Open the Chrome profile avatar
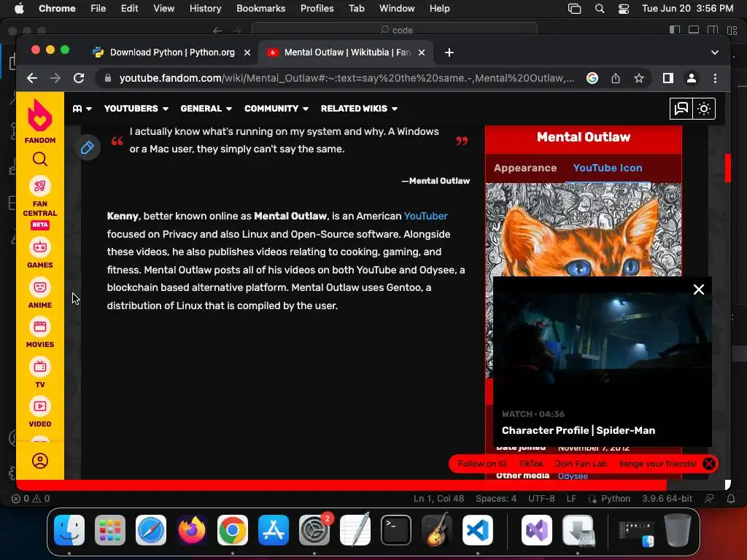 (692, 78)
